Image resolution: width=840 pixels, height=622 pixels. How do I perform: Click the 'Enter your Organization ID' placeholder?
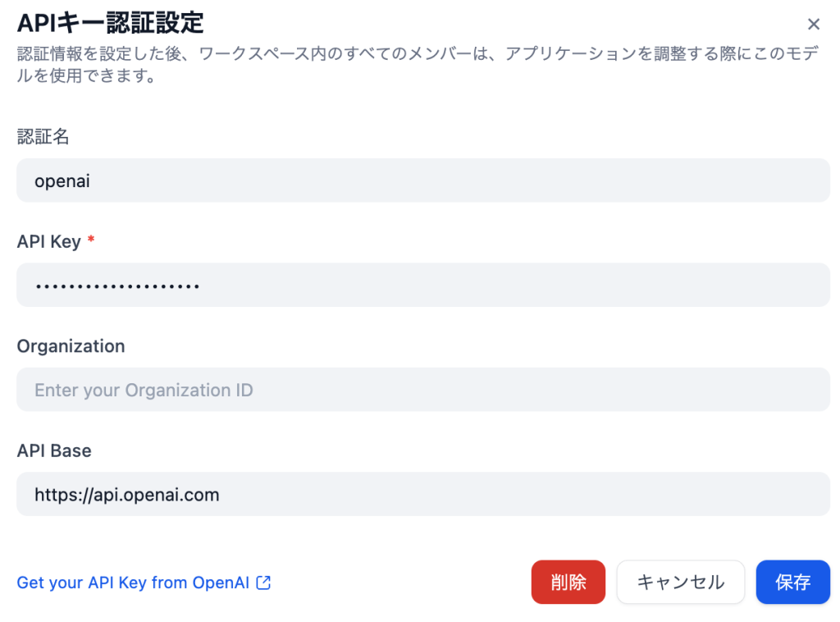[144, 391]
